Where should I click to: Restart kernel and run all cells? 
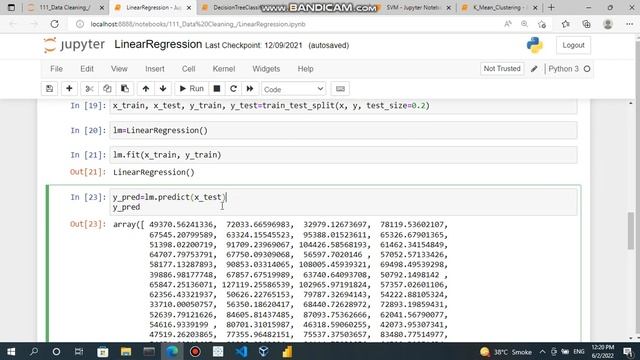[250, 89]
